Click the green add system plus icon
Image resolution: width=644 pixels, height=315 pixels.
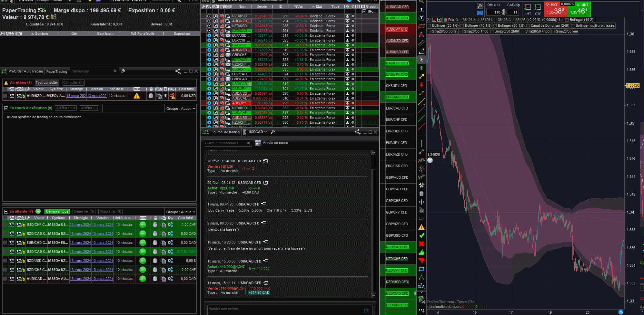click(38, 211)
